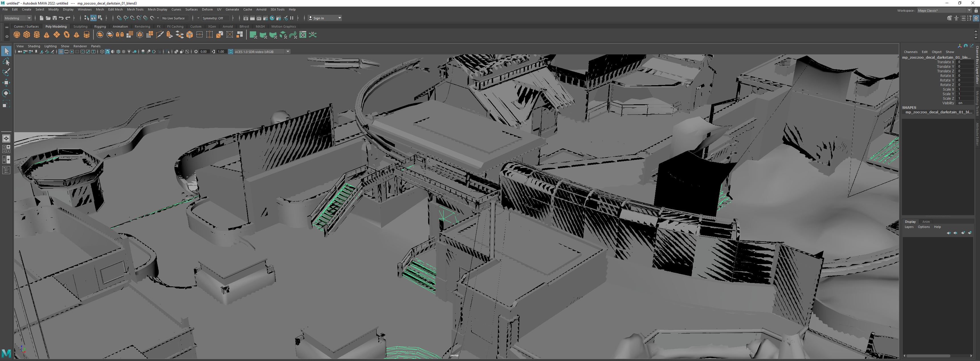Click the Multi-Cut knife tool icon
The height and width of the screenshot is (361, 980).
[x=160, y=34]
